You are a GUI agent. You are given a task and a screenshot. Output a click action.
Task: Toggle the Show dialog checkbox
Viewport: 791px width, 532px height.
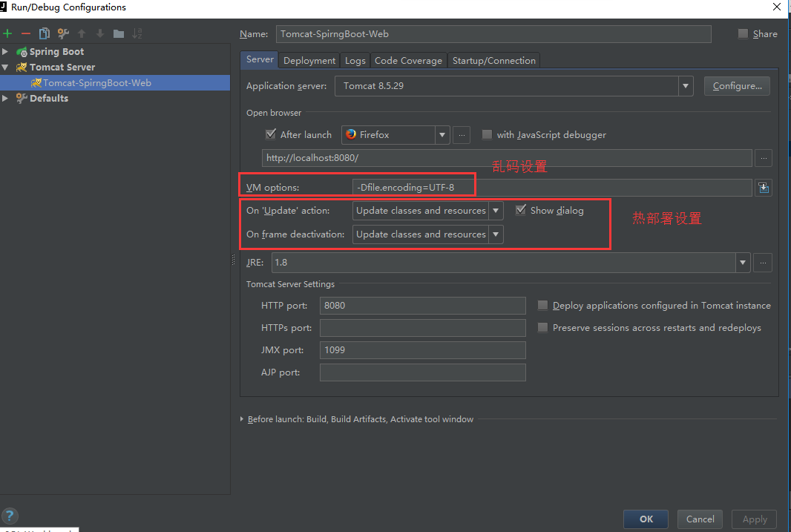521,210
